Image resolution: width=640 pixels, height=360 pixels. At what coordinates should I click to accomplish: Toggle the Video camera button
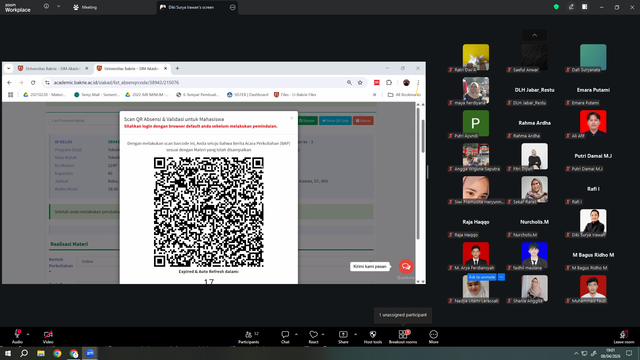point(48,336)
